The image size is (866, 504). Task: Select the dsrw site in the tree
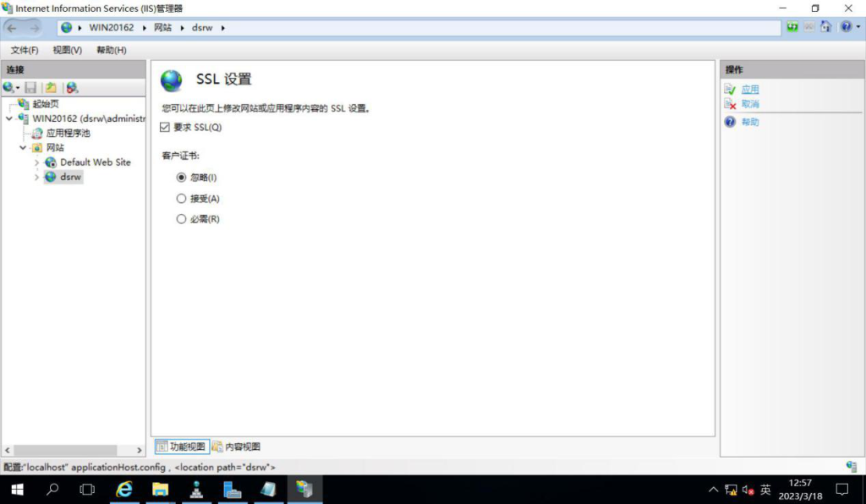pos(71,177)
